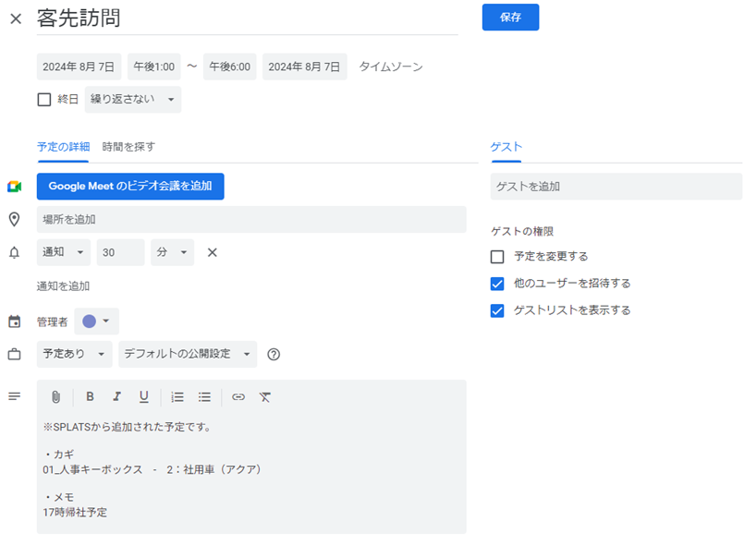The width and height of the screenshot is (756, 546).
Task: Click the ゲストを追加 input field
Action: [x=615, y=186]
